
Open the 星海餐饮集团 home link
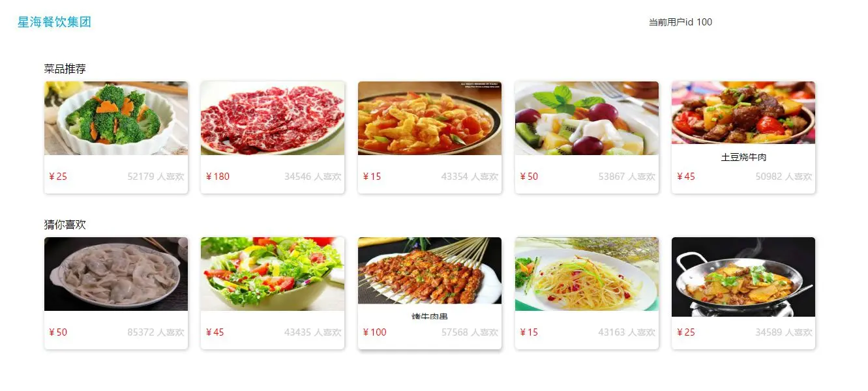[x=54, y=22]
